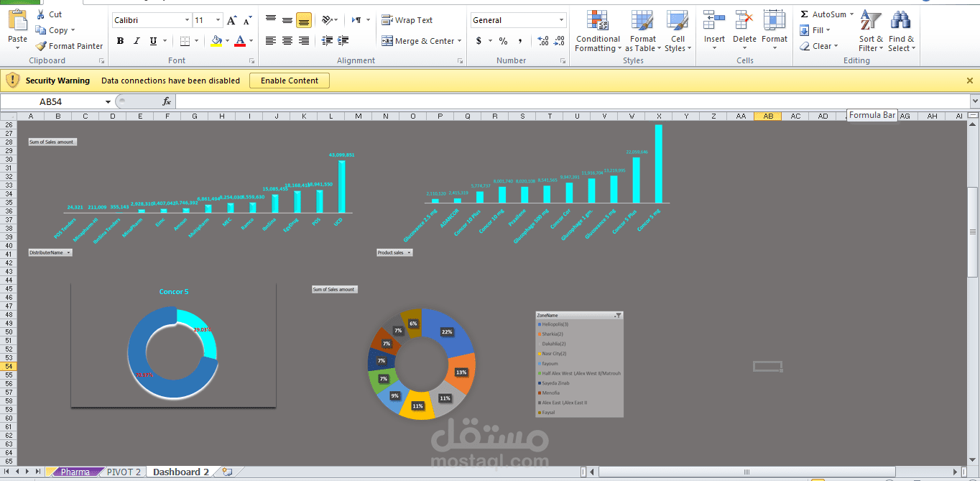Open the Find & Select menu
Screen dimensions: 980x481
point(901,31)
